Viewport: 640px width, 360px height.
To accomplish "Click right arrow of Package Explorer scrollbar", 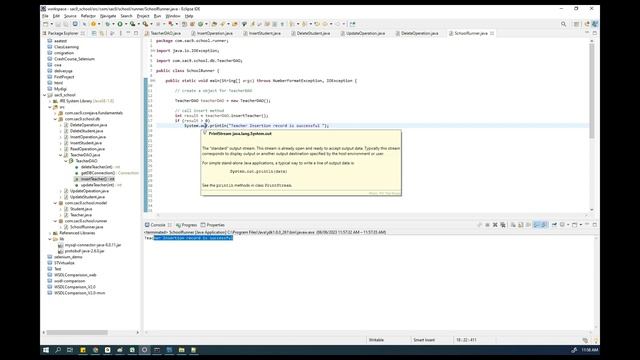I will tap(138, 332).
